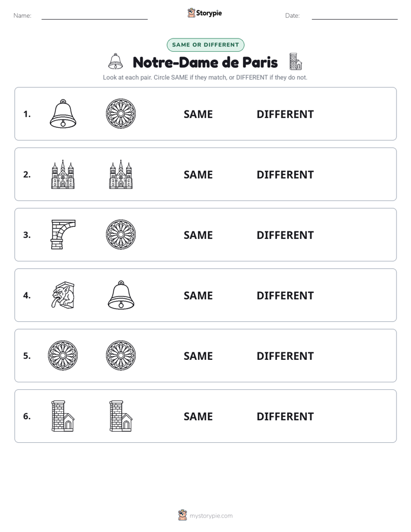This screenshot has width=411, height=532.
Task: Select the left cathedral icon in row 2
Action: click(63, 174)
